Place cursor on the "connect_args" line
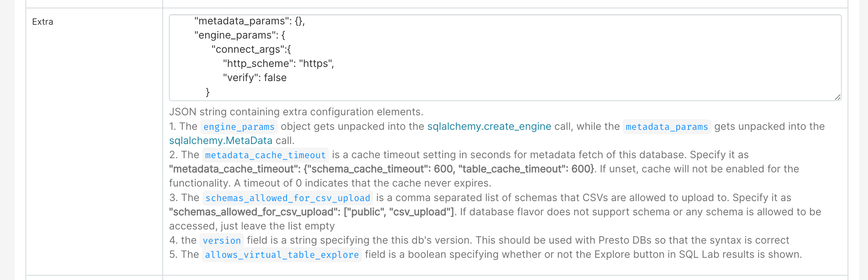Viewport: 868px width, 280px height. click(x=251, y=49)
